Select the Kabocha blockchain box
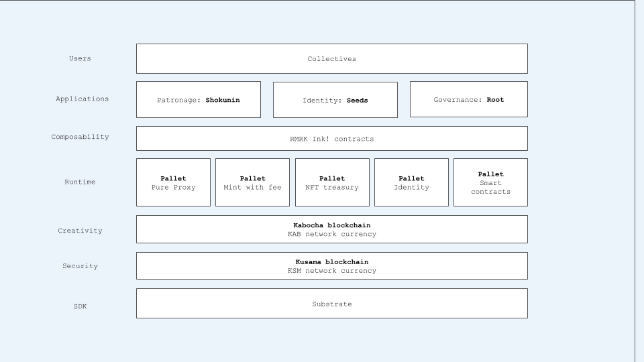The image size is (644, 362). point(332,229)
